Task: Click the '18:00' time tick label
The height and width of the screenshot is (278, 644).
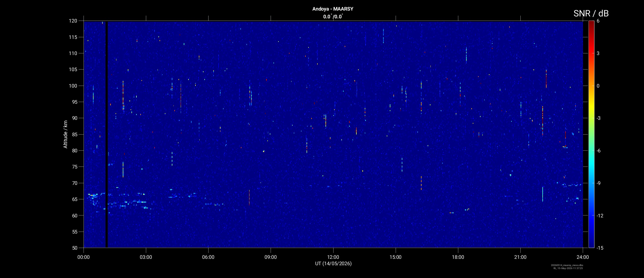Action: (x=458, y=257)
